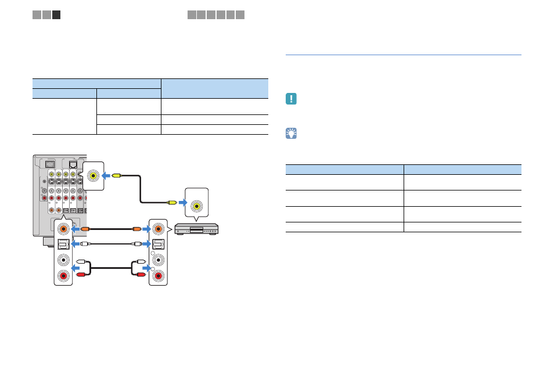The image size is (554, 392).
Task: Click the multi-pin connector at the receiver's top left
Action: [50, 164]
